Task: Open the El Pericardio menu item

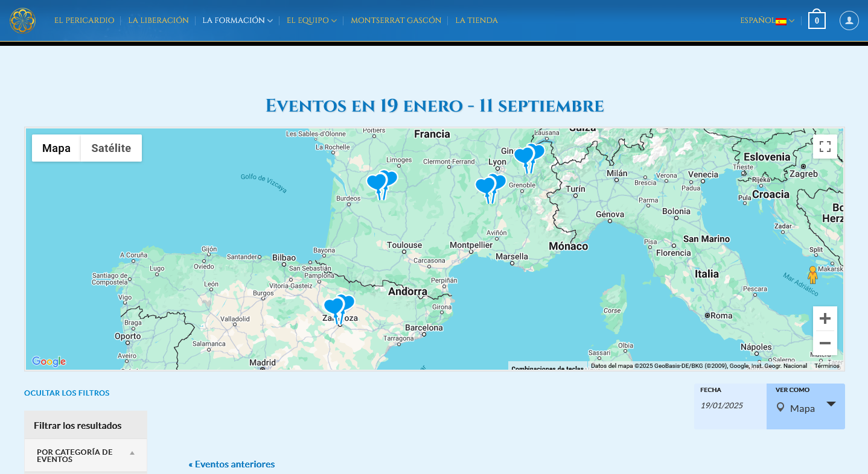Action: click(84, 21)
